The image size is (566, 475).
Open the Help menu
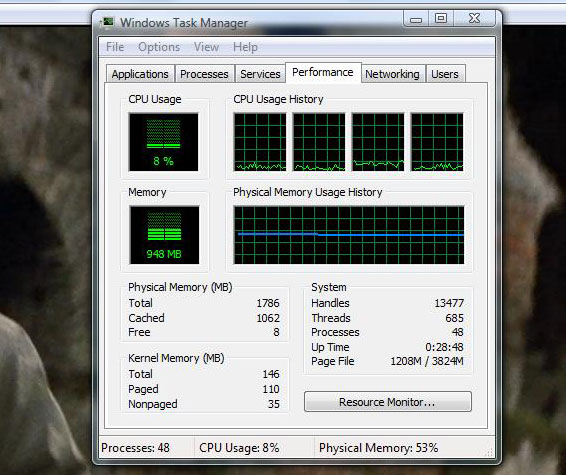click(x=245, y=47)
